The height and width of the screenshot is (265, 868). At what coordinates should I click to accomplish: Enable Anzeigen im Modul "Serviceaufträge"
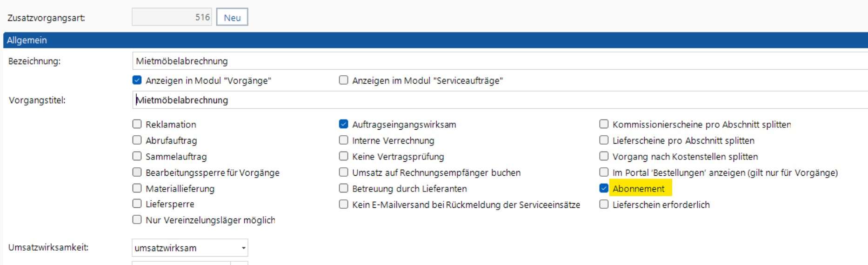(x=343, y=80)
